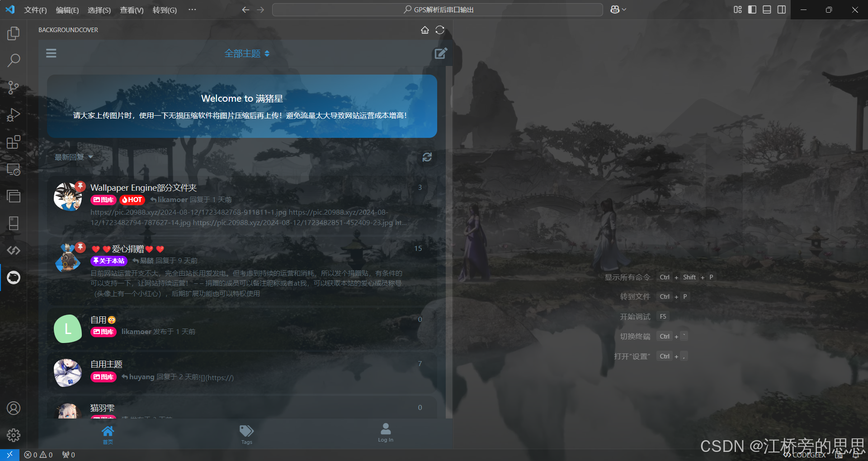Click the remote window status icon
This screenshot has width=868, height=461.
point(9,455)
